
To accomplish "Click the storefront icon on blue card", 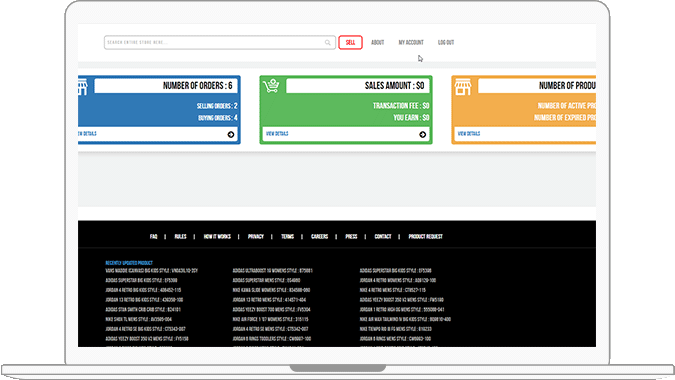I will (82, 87).
